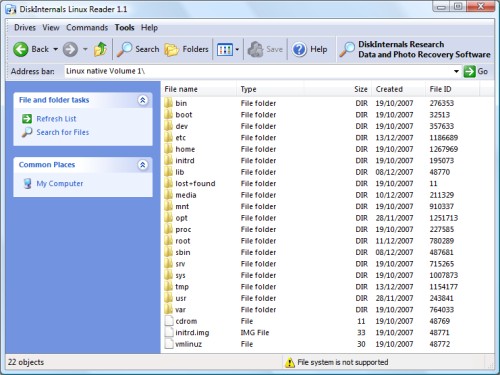Go up one folder level icon
The height and width of the screenshot is (375, 500).
click(100, 49)
